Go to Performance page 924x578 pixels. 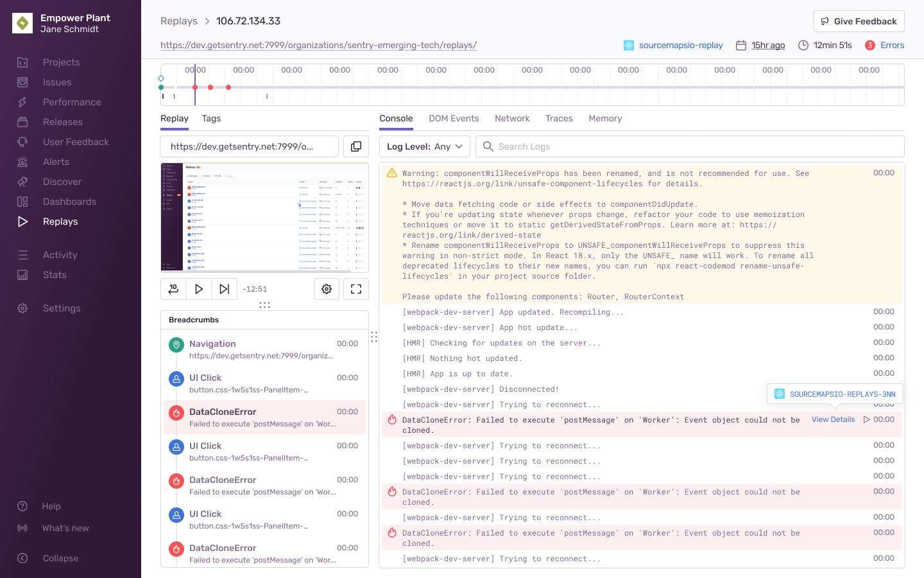pos(72,102)
